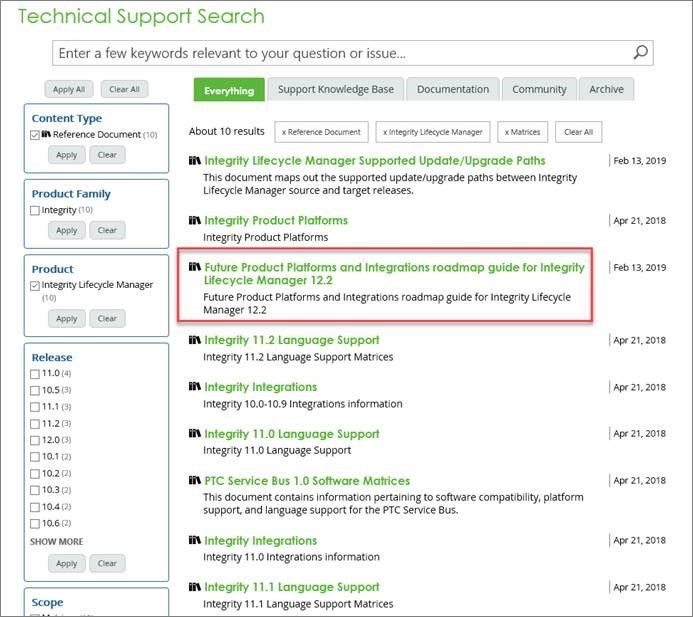The height and width of the screenshot is (617, 693).
Task: Click document icon beside Integrity 11.1 Language Support
Action: click(195, 587)
